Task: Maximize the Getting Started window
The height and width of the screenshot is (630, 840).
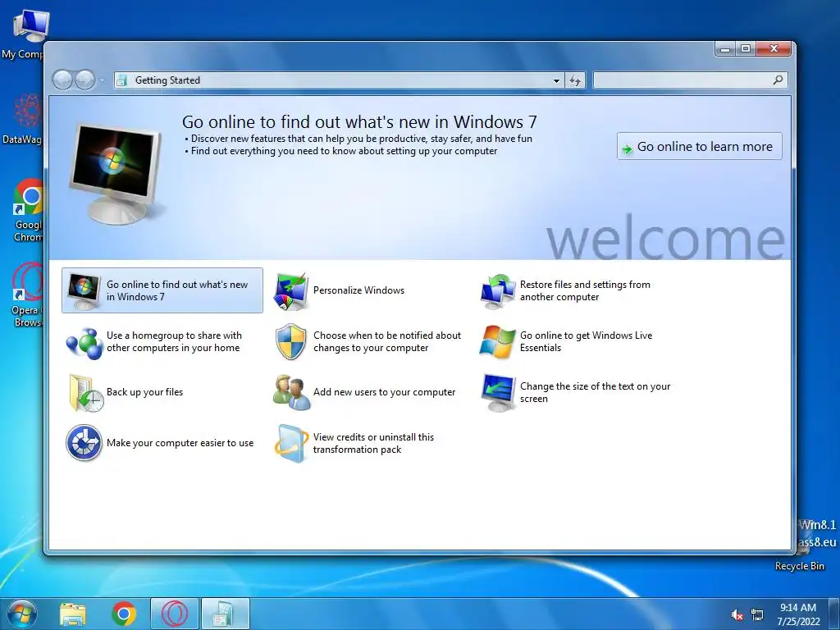Action: [x=745, y=48]
